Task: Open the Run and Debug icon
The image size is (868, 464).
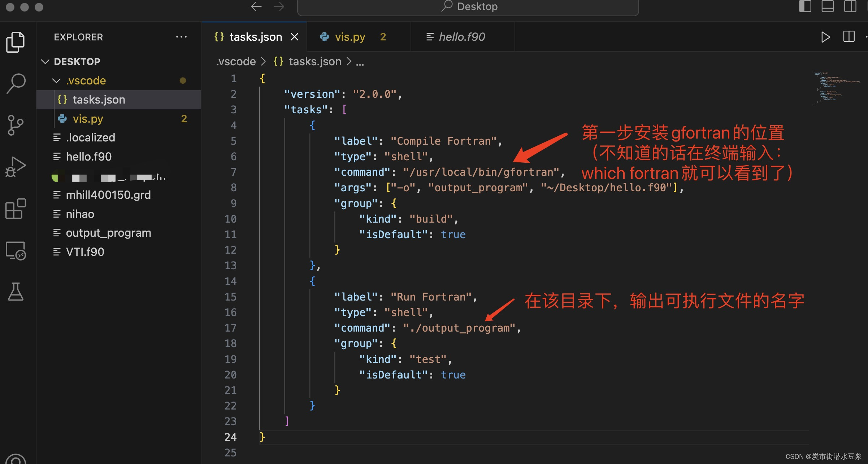Action: point(16,167)
